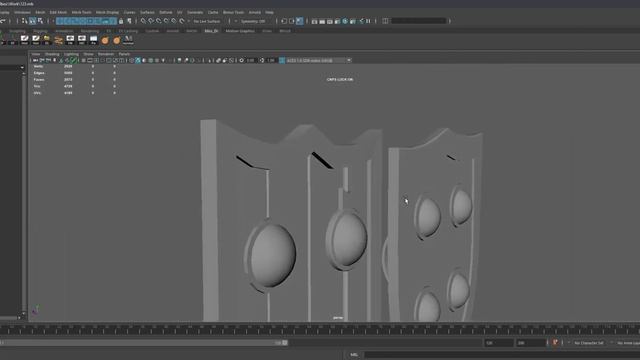The width and height of the screenshot is (640, 360).
Task: Switch to Motion Graphics shelf tab
Action: [240, 31]
